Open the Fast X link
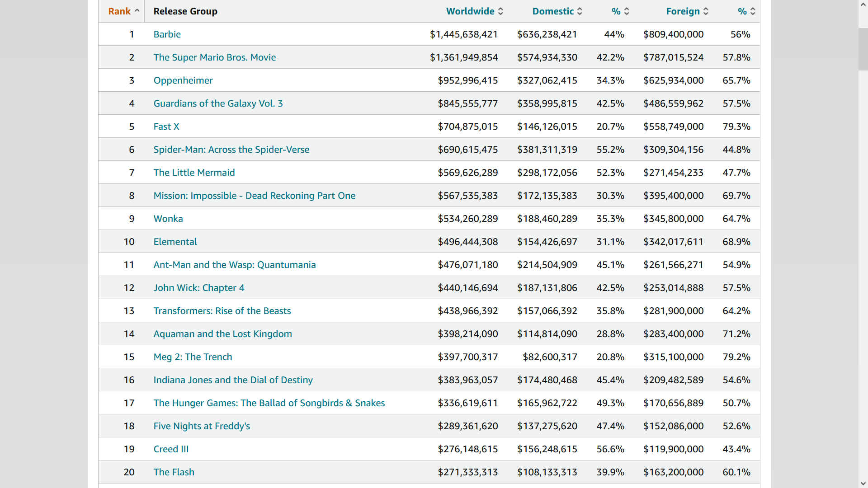Viewport: 868px width, 488px height. pos(166,127)
